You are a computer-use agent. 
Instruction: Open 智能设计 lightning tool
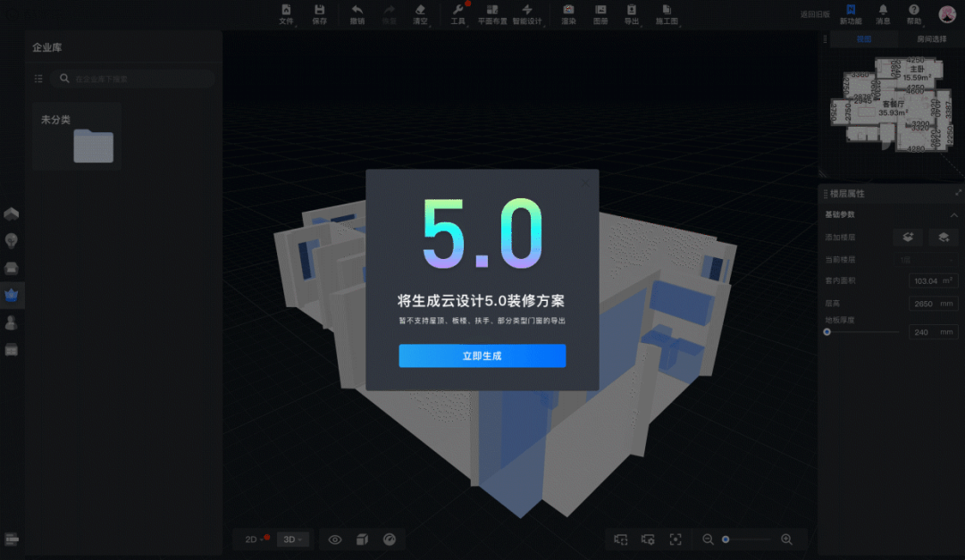527,14
